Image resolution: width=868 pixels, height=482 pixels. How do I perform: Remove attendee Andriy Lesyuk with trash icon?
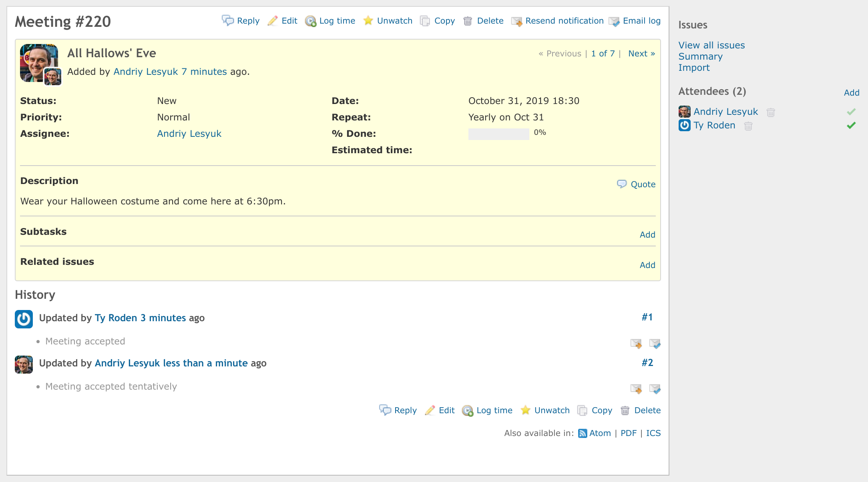tap(771, 112)
